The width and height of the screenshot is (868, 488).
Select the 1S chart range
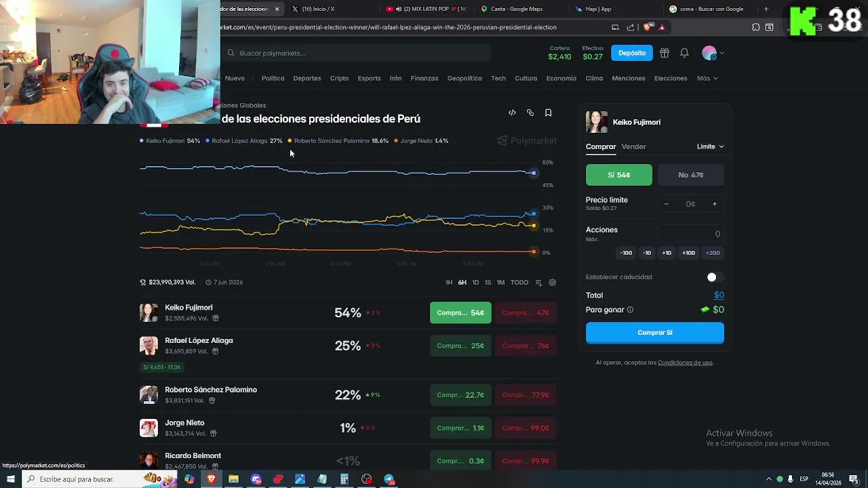(x=488, y=283)
